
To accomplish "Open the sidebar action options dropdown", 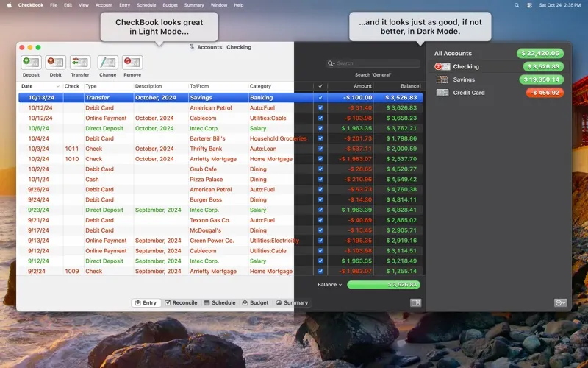I will 560,302.
